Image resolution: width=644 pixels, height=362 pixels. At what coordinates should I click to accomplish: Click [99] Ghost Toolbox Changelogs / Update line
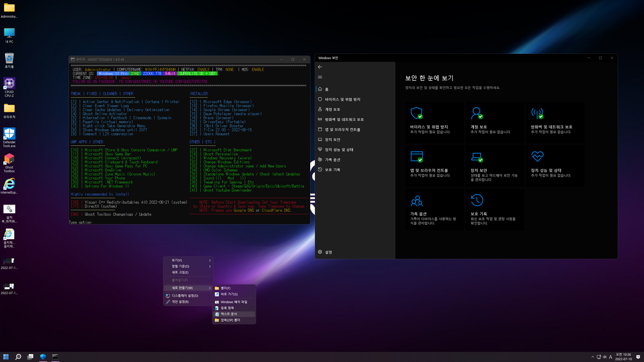111,214
